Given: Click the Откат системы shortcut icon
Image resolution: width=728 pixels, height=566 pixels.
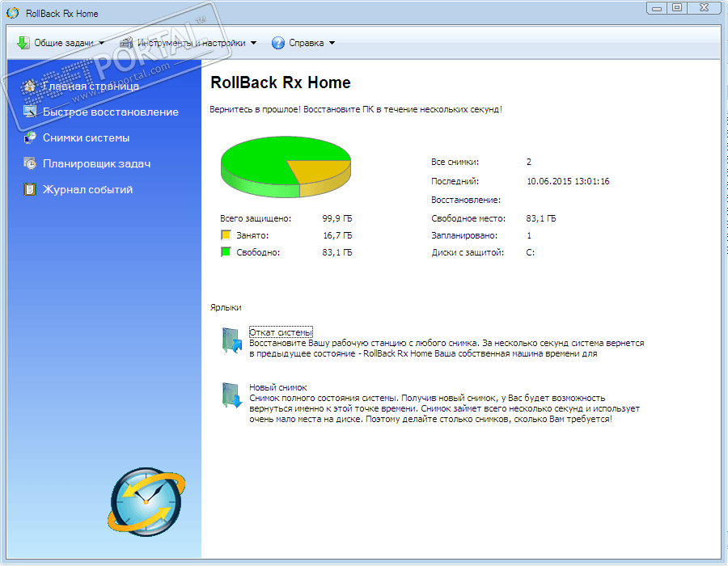Looking at the screenshot, I should pyautogui.click(x=231, y=340).
